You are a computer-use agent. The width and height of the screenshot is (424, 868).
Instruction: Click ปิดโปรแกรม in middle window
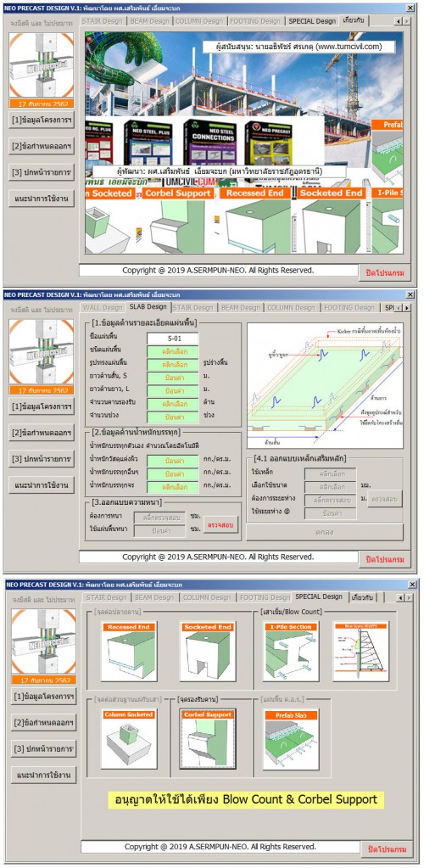[x=385, y=560]
